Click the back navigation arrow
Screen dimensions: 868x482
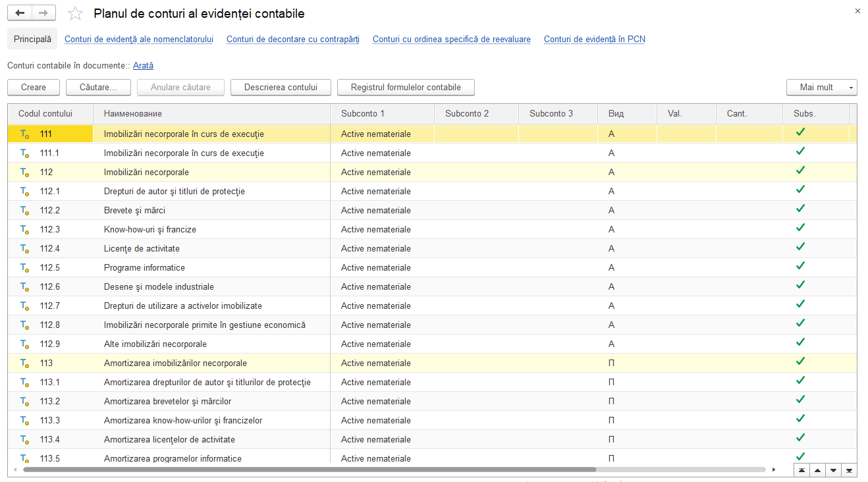click(20, 13)
